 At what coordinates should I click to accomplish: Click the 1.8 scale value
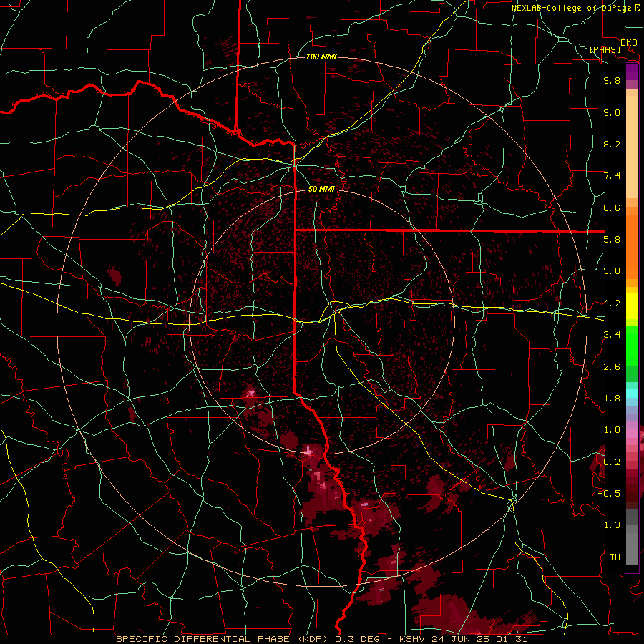click(612, 399)
